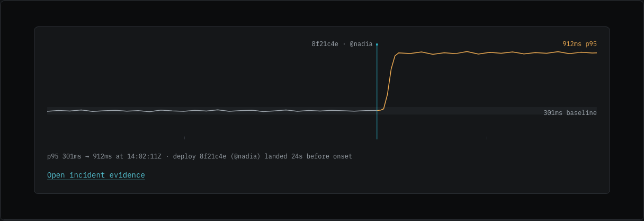
Task: Select the dot atop the deploy marker
Action: (377, 45)
